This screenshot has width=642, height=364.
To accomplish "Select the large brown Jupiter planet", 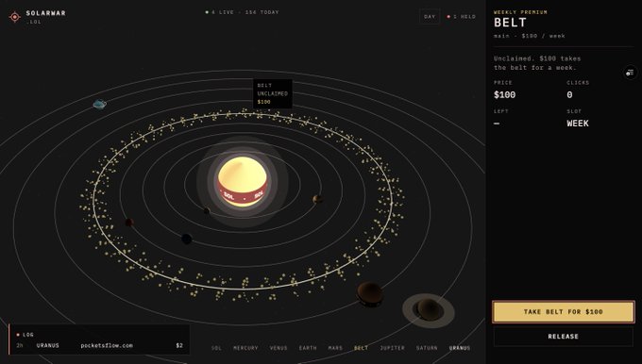I will pyautogui.click(x=370, y=293).
